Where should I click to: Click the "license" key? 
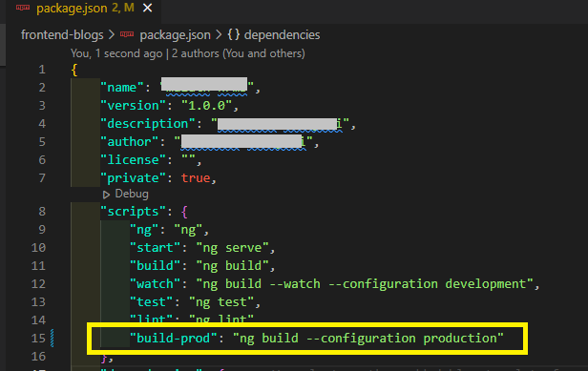pyautogui.click(x=133, y=160)
